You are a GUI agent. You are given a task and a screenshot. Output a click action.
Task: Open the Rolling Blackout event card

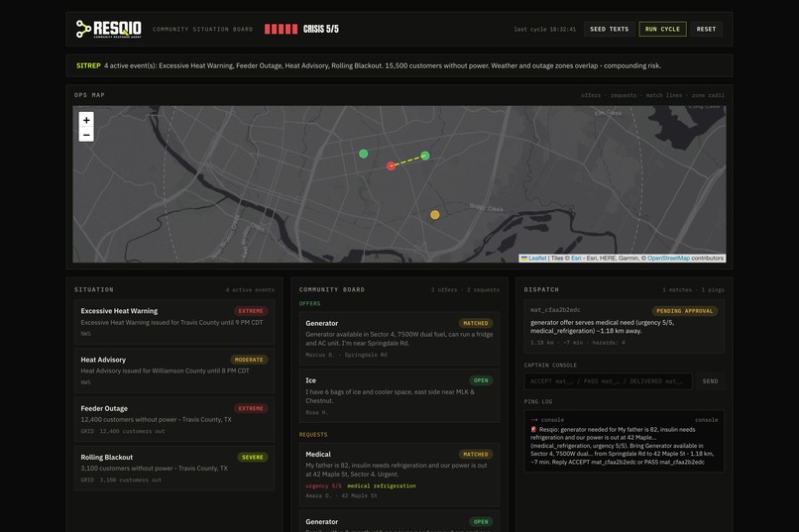click(x=174, y=469)
